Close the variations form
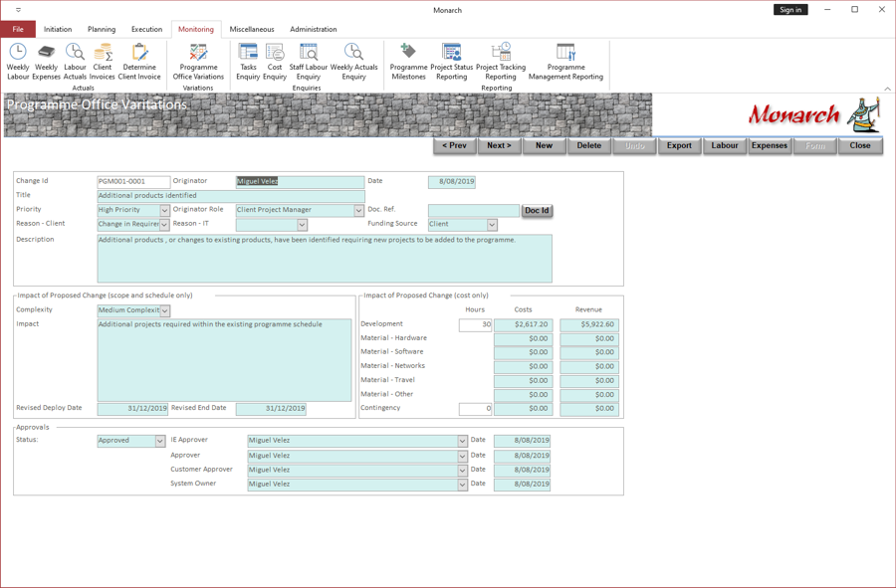Viewport: 896px width, 588px height. click(x=860, y=145)
